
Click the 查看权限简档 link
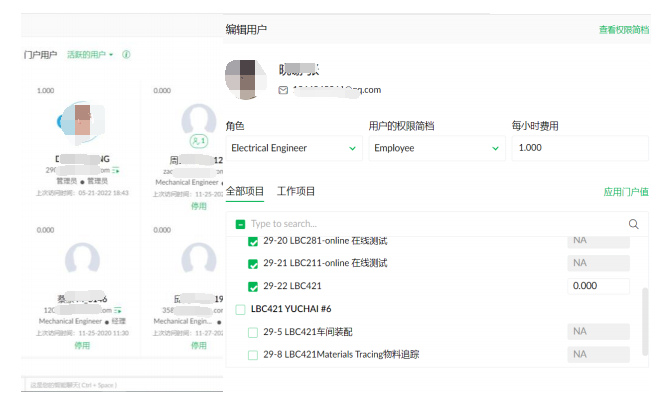[624, 30]
